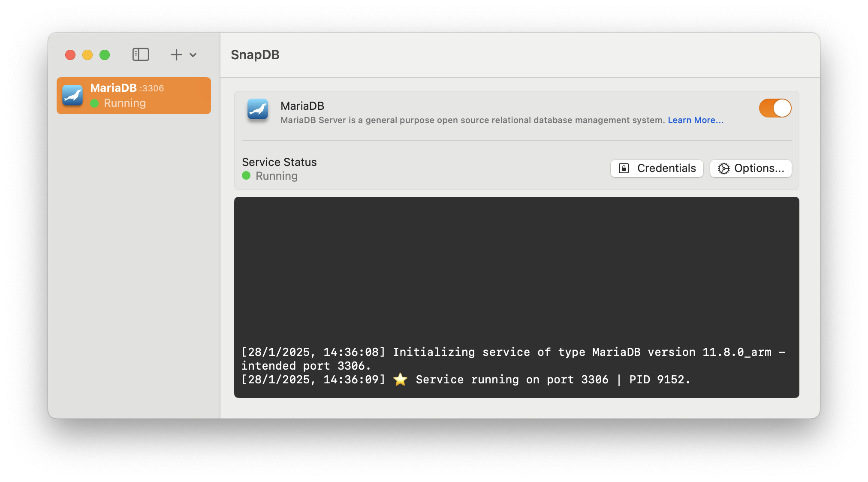Open the Learn More link
This screenshot has height=482, width=868.
(x=695, y=120)
